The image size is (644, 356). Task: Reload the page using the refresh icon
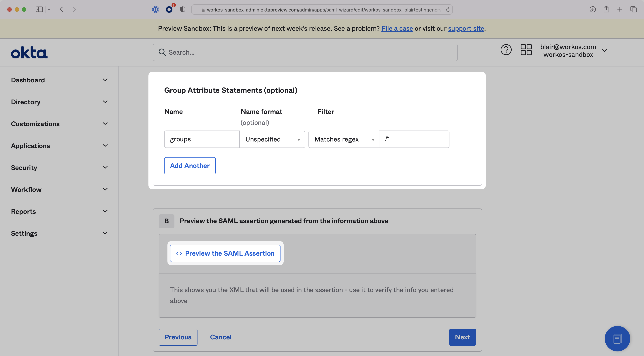[x=448, y=9]
